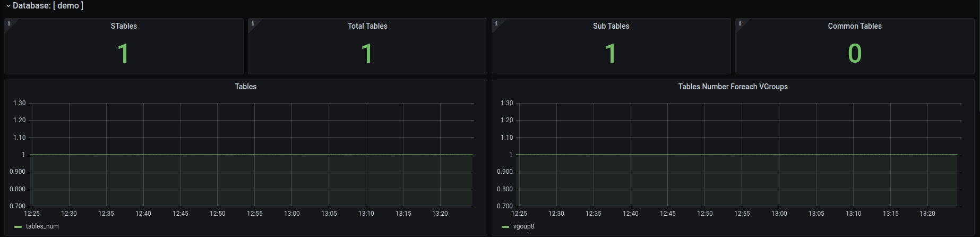
Task: Collapse the Database demo row chevron
Action: (8, 6)
